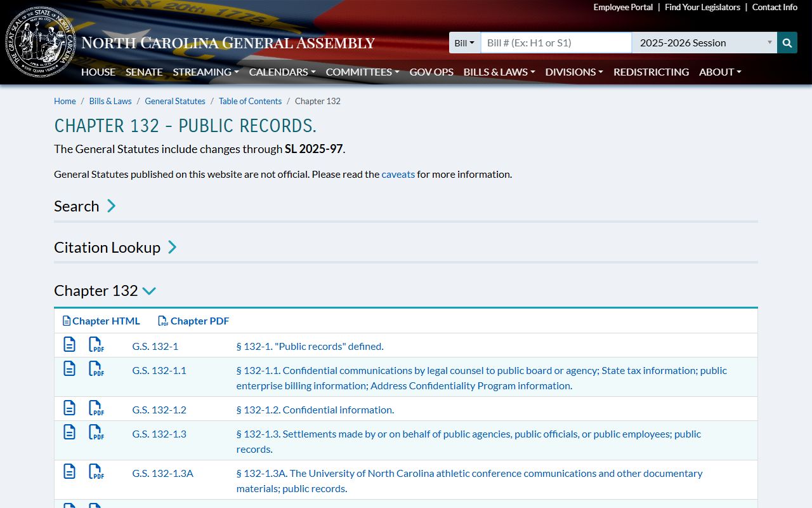Open the Committees dropdown menu
The width and height of the screenshot is (812, 508).
click(x=362, y=72)
